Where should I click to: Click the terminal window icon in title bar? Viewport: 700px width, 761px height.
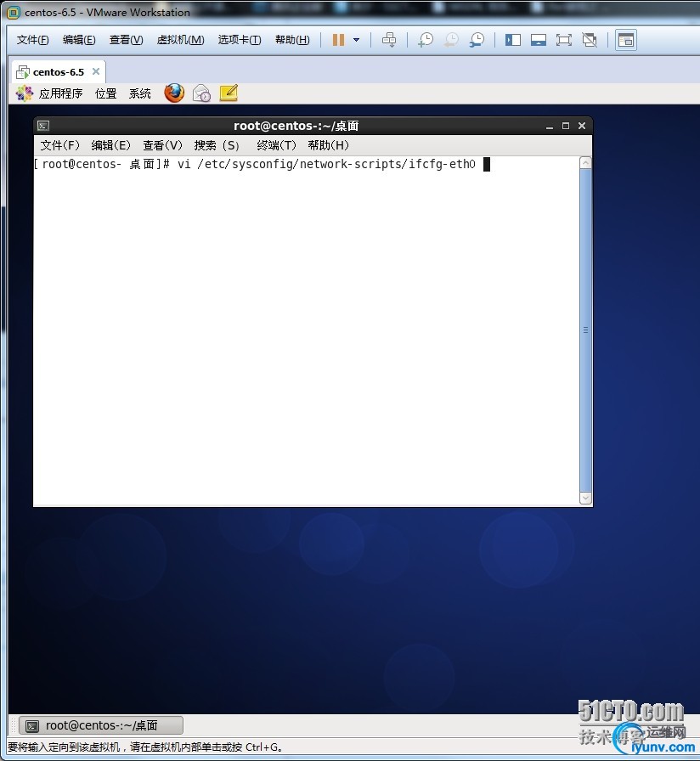coord(43,127)
